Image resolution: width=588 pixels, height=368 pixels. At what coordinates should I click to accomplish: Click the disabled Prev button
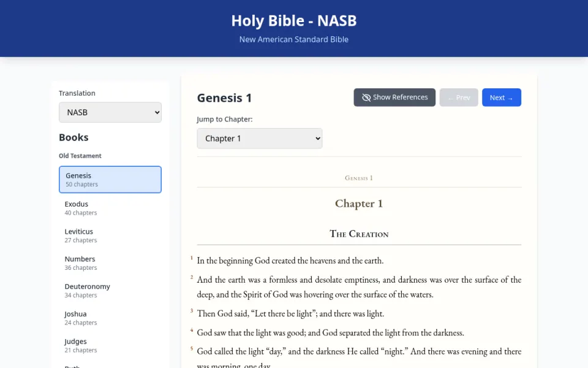459,98
